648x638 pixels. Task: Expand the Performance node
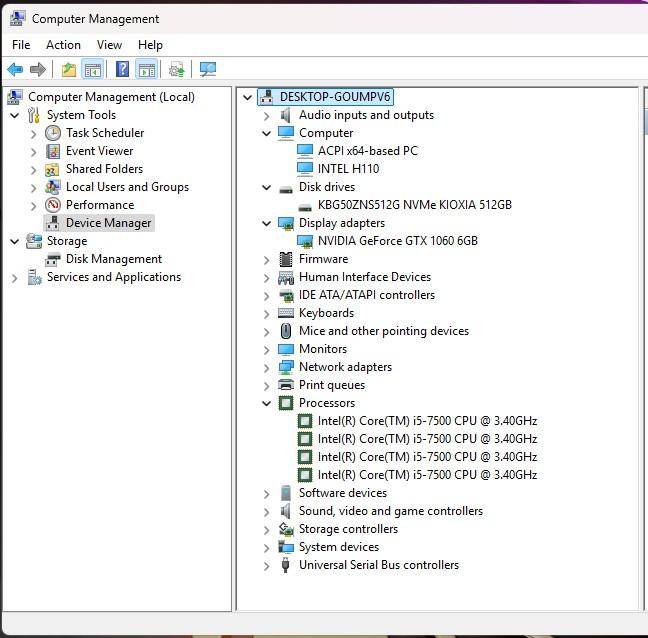(x=33, y=205)
